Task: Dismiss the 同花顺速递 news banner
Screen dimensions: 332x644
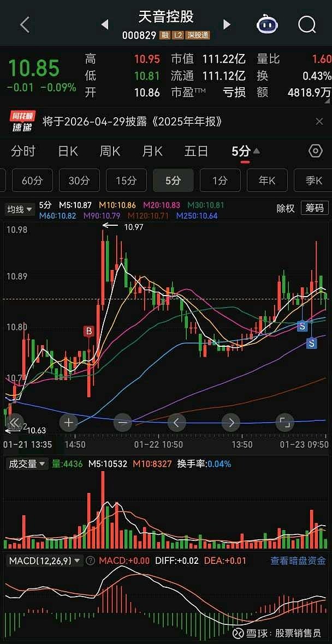Action: pyautogui.click(x=319, y=121)
